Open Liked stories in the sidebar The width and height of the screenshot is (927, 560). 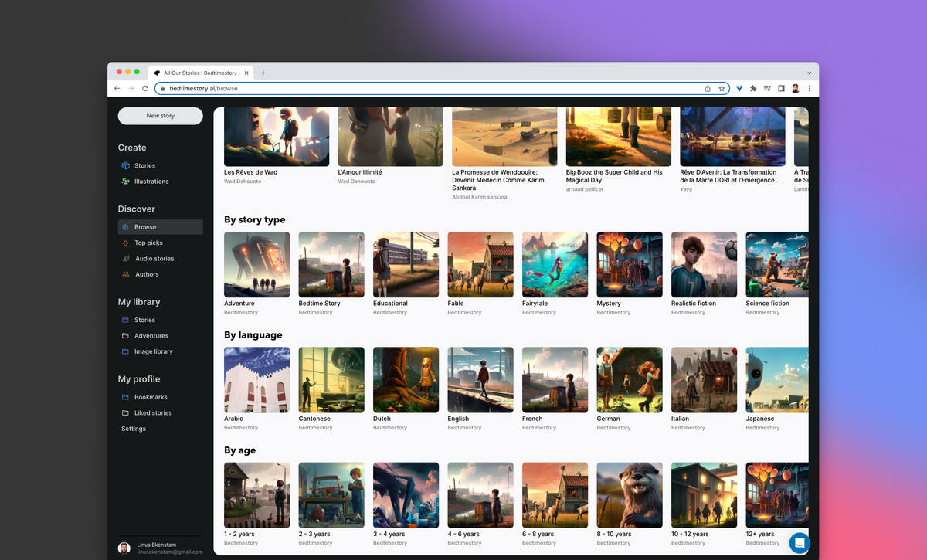(153, 413)
